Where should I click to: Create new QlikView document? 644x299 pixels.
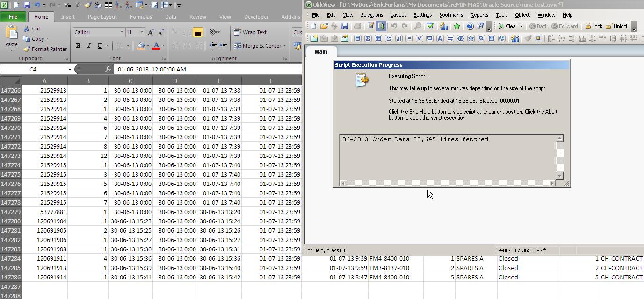click(x=313, y=26)
